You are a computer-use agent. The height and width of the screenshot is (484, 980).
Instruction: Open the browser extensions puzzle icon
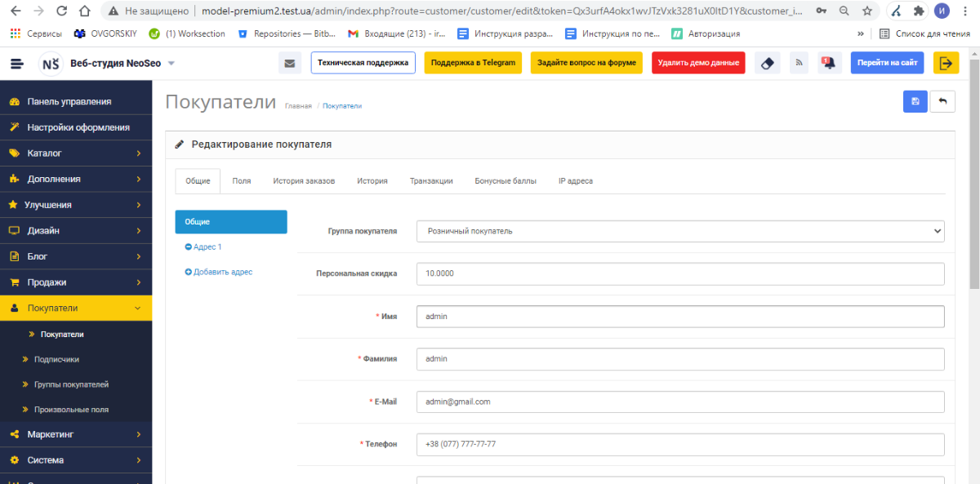pos(919,11)
